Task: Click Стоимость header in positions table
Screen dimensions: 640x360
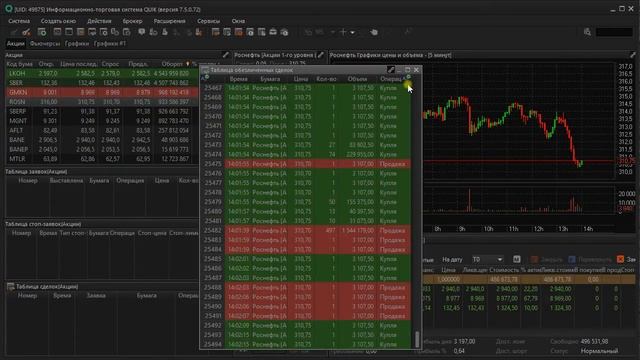Action: (x=504, y=270)
